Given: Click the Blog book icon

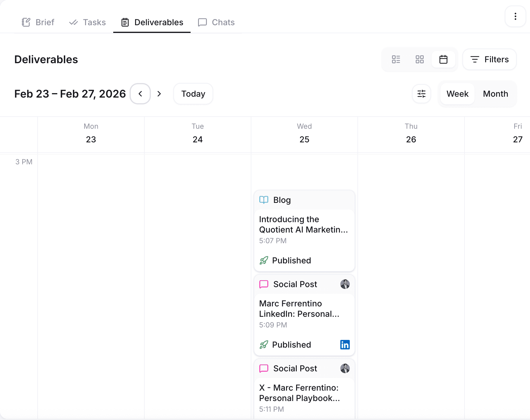Looking at the screenshot, I should point(264,200).
